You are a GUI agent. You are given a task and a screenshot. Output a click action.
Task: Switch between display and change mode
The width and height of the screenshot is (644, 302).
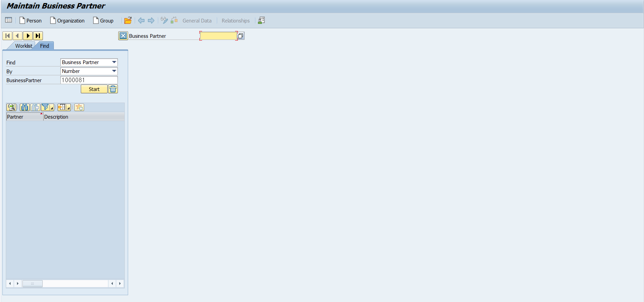pos(164,20)
